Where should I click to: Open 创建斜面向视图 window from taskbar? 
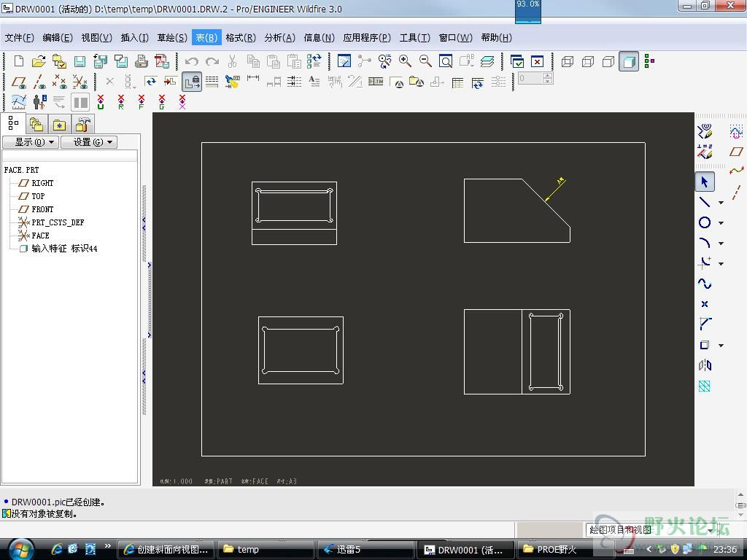166,550
